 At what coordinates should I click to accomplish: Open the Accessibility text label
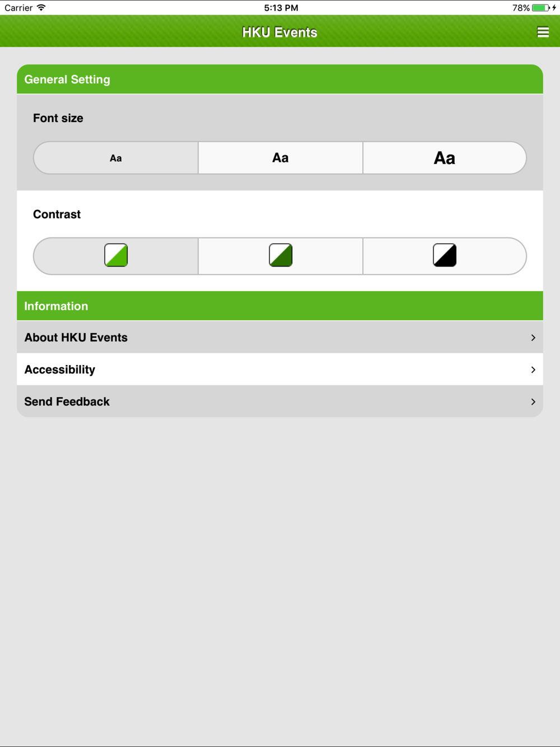click(x=60, y=370)
